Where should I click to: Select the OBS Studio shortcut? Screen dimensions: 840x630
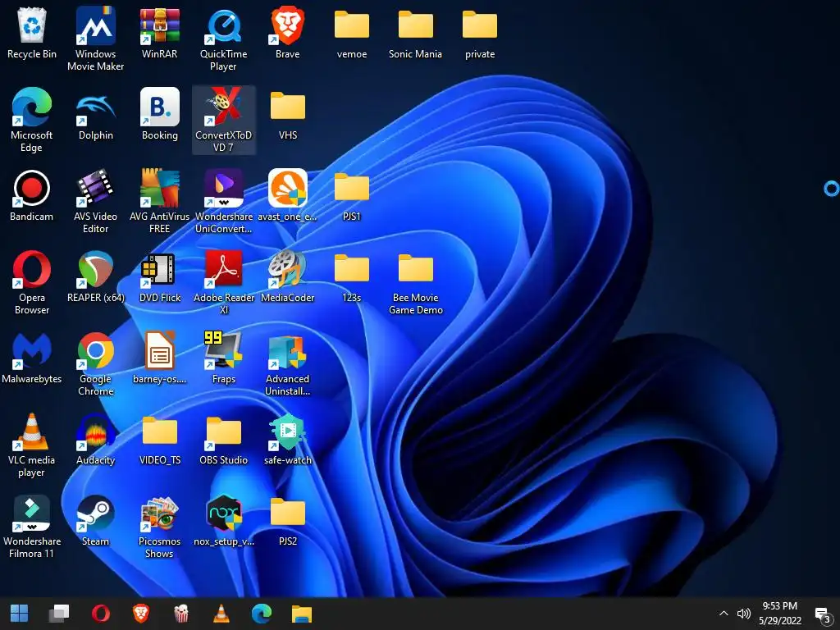pos(223,440)
